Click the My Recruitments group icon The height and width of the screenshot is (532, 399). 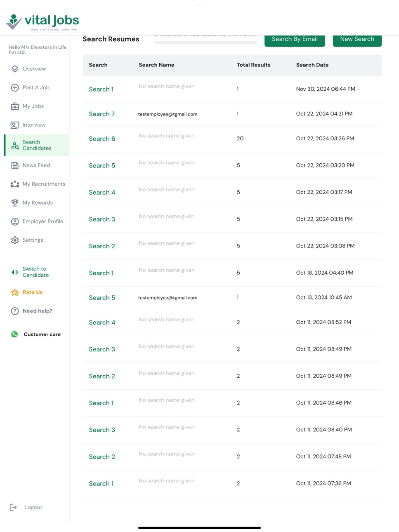coord(15,184)
